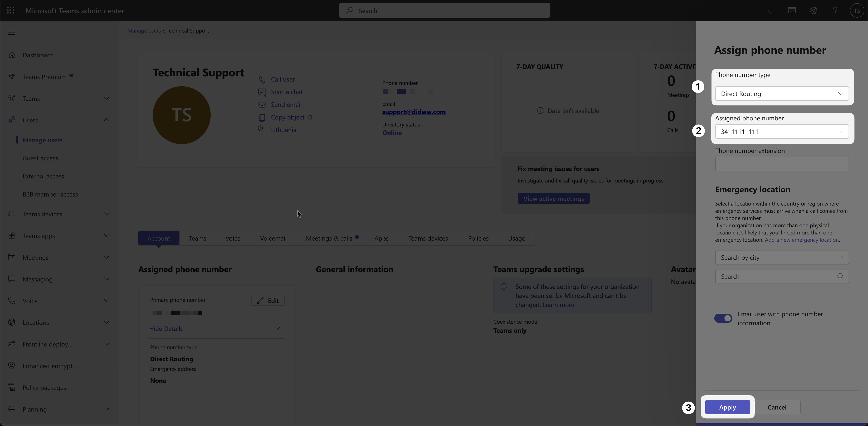Open the app launcher waffle icon
868x426 pixels.
tap(10, 10)
